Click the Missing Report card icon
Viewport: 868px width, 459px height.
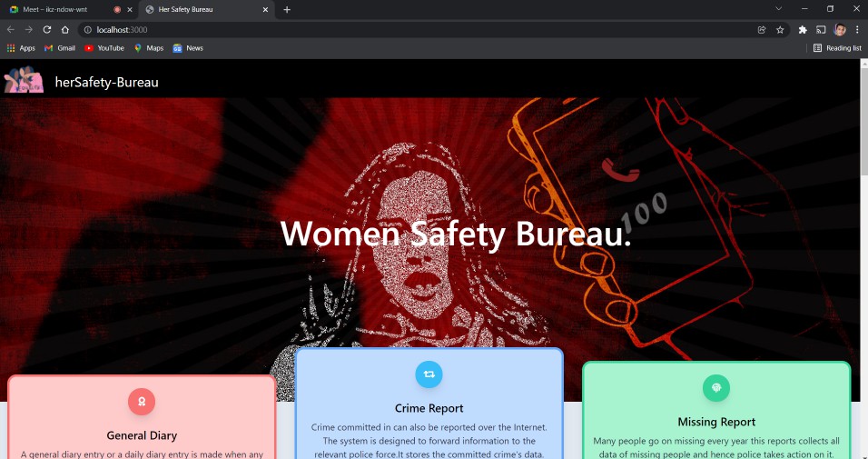point(715,388)
